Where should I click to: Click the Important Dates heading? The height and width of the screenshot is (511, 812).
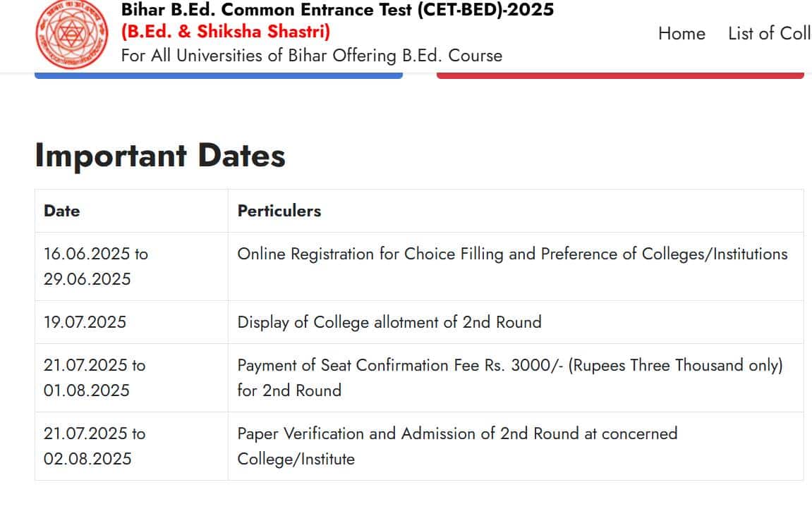(x=160, y=155)
